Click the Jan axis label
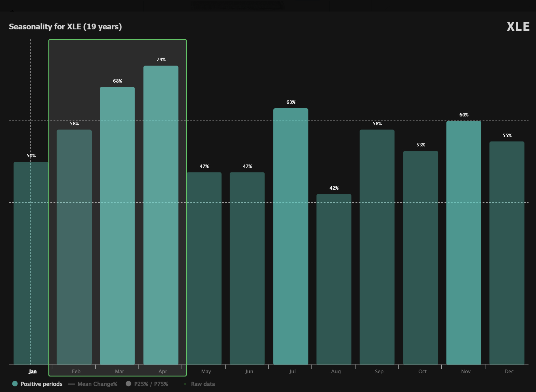The height and width of the screenshot is (392, 536). tap(32, 371)
